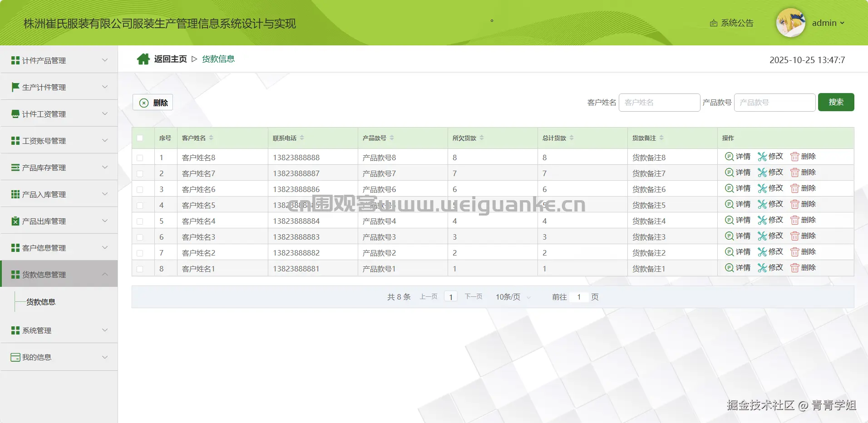Click the 产品出库管理 clipboard icon
This screenshot has height=423, width=868.
coord(15,221)
